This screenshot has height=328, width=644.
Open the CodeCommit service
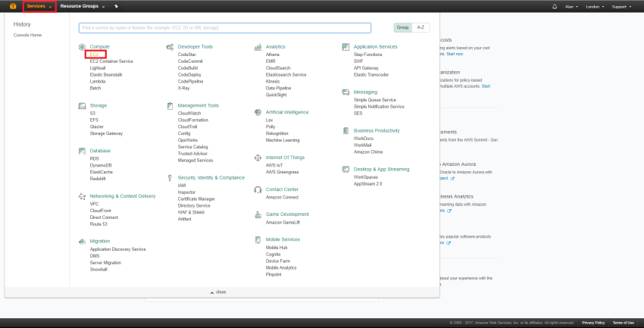click(190, 61)
